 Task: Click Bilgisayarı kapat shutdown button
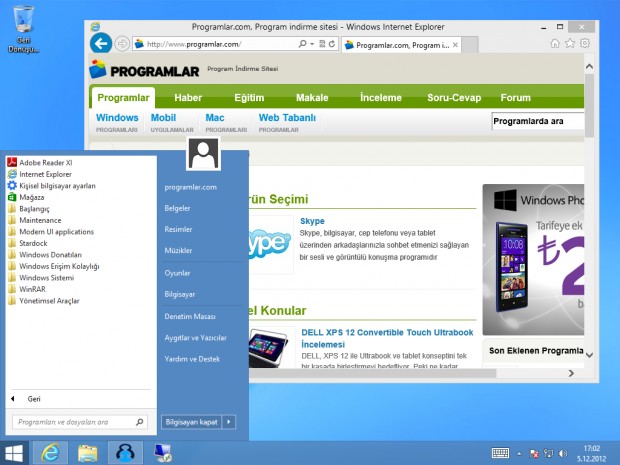[192, 422]
